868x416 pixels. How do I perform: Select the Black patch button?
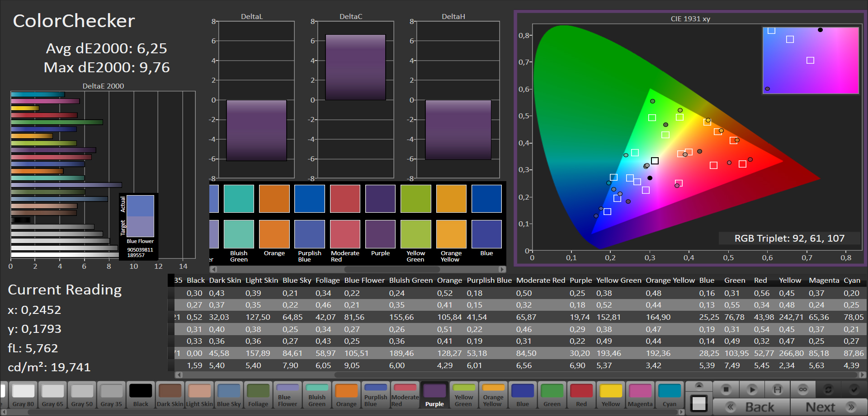(x=141, y=395)
